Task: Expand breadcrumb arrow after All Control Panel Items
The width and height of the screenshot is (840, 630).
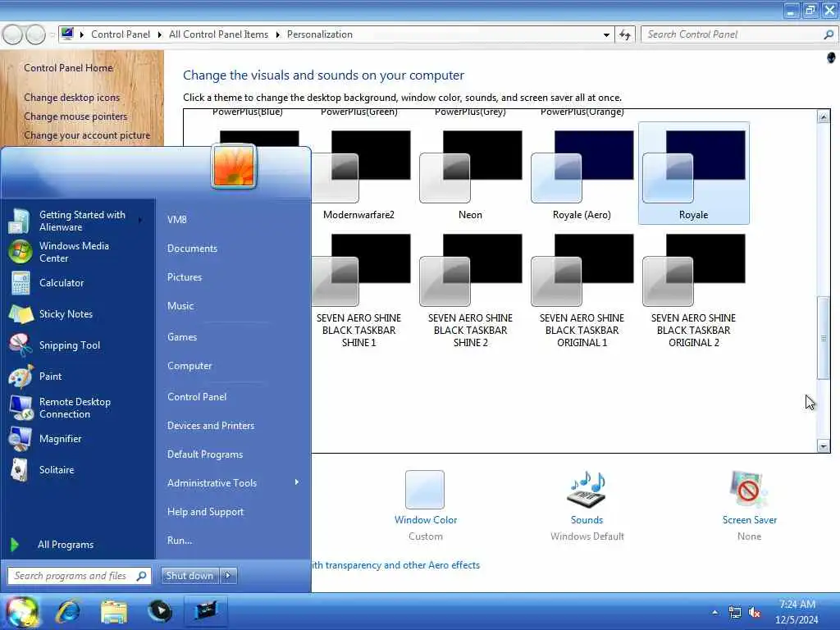Action: 277,34
